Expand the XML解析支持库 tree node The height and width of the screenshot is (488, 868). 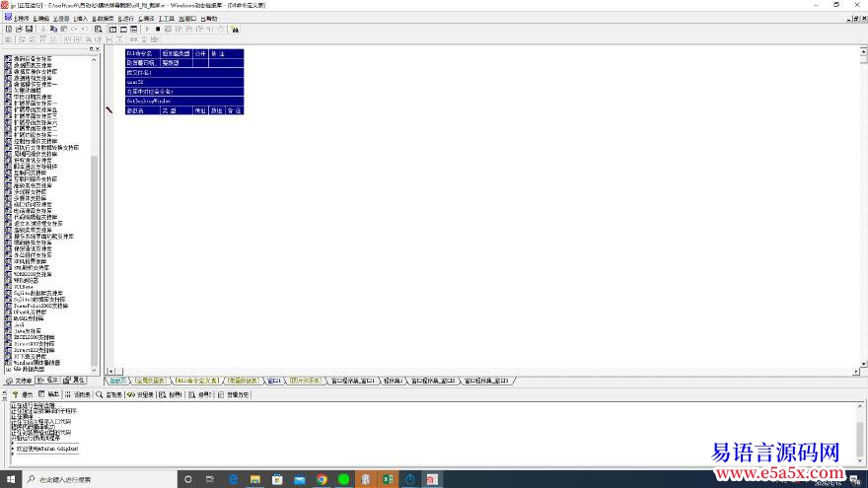tap(9, 267)
